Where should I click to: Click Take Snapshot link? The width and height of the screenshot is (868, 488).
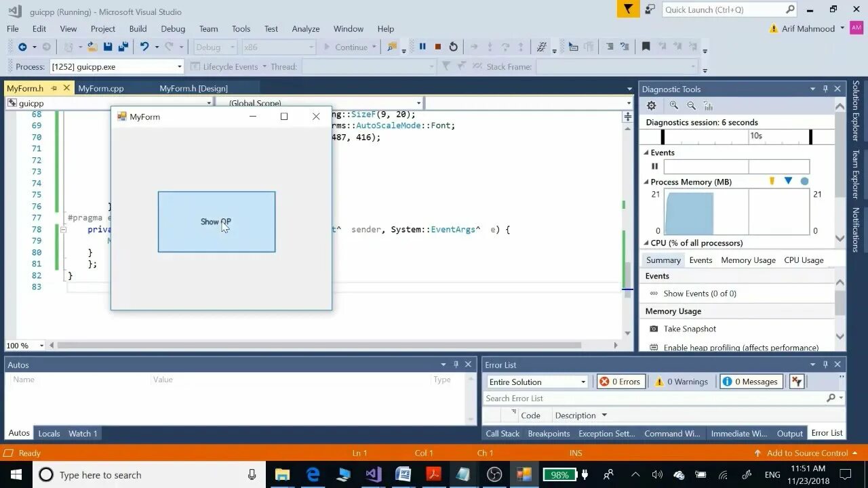click(x=690, y=329)
